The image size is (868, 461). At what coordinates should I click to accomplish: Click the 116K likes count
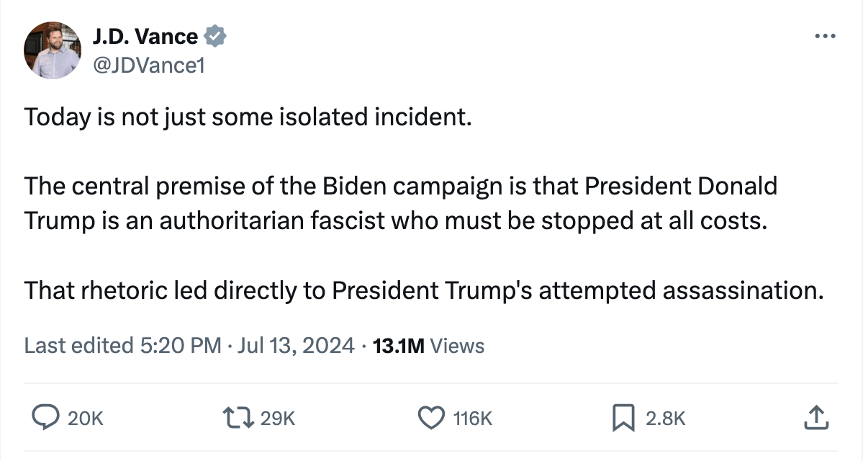pyautogui.click(x=473, y=418)
